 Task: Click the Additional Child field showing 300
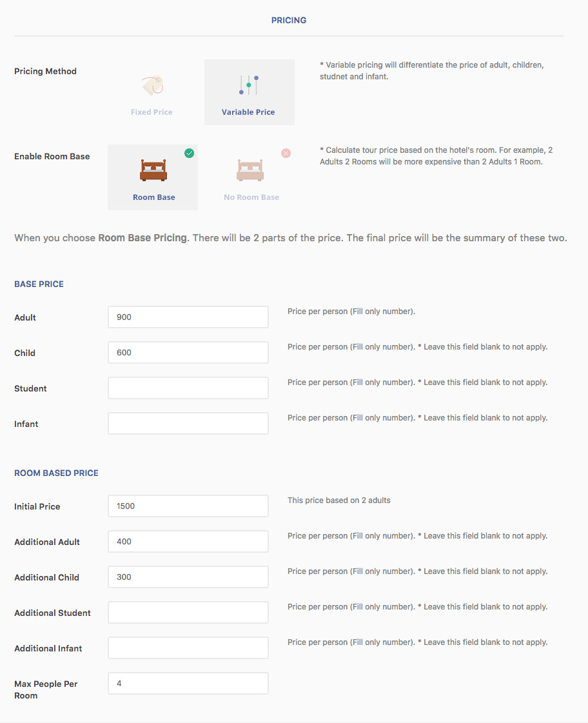coord(188,577)
